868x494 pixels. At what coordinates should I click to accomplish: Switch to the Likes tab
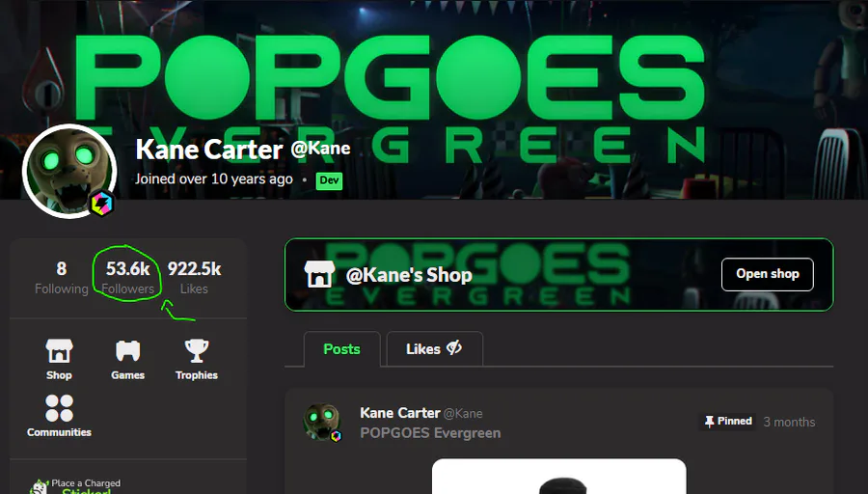click(x=435, y=349)
